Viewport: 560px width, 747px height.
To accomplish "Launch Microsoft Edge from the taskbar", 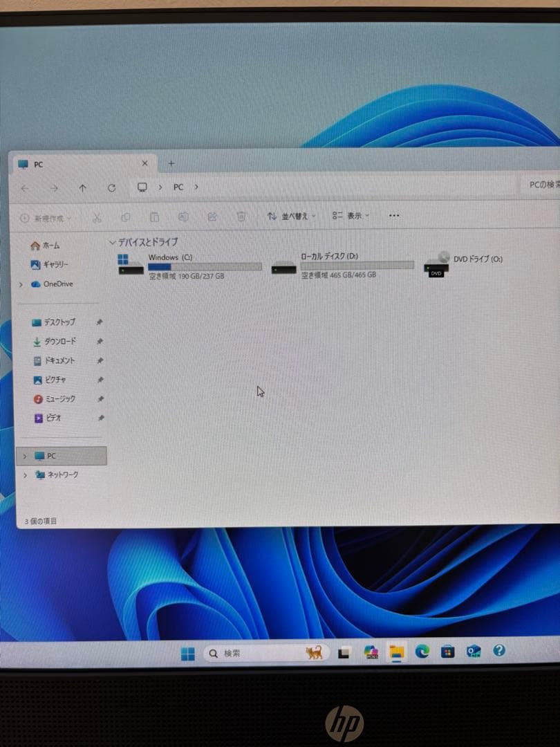I will coord(422,652).
